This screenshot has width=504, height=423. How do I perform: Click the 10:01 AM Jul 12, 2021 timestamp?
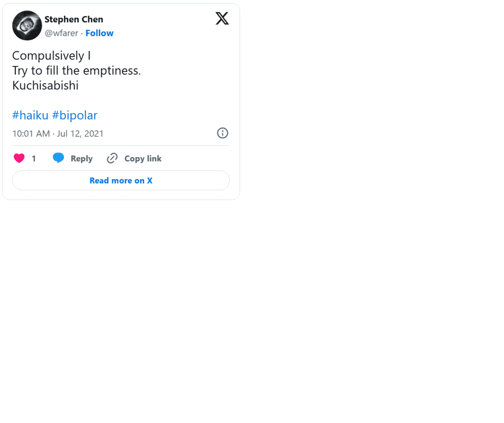pos(58,133)
